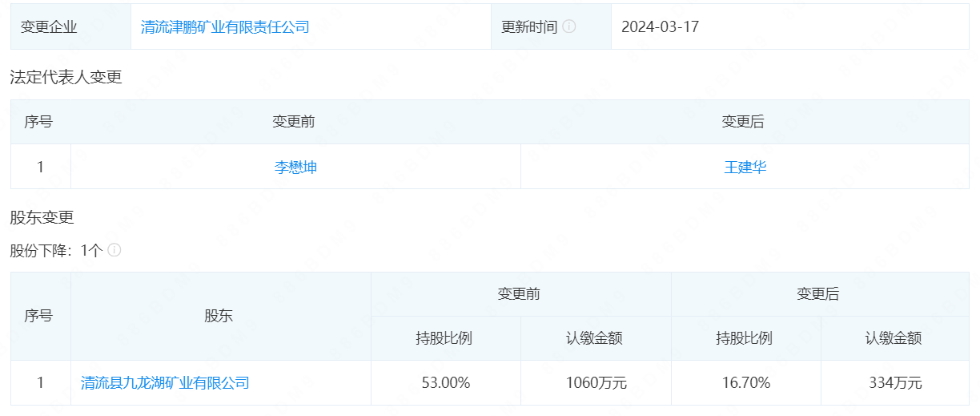Click the 法定代表人变更 section heading

[x=66, y=77]
